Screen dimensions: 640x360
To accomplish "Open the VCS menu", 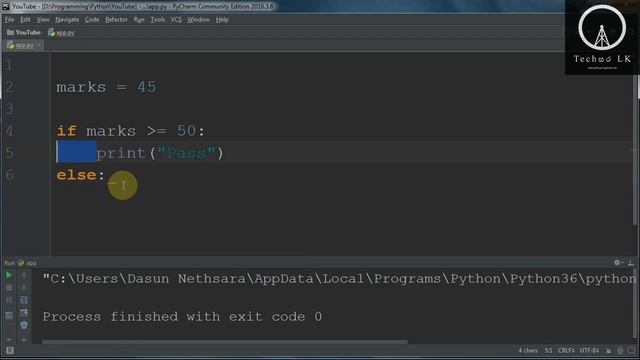I will coord(176,20).
